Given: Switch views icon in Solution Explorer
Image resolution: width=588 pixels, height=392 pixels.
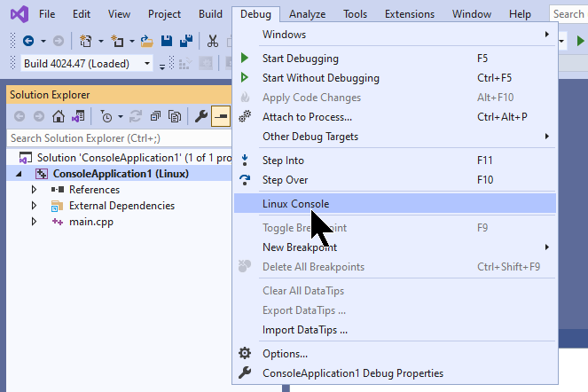Looking at the screenshot, I should click(78, 117).
